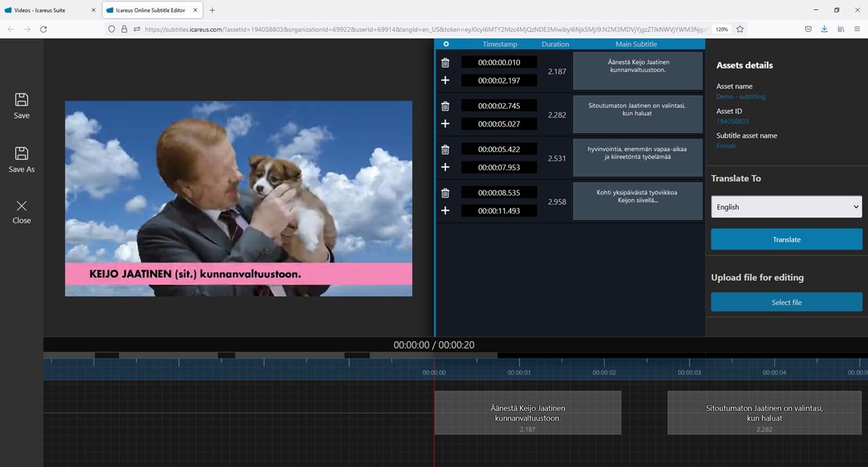Edit start timestamp 00:00:02.745
Image resolution: width=868 pixels, height=467 pixels.
[499, 106]
